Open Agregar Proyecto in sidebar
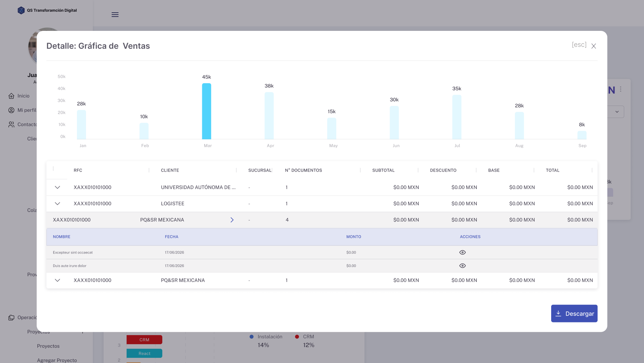 point(57,360)
